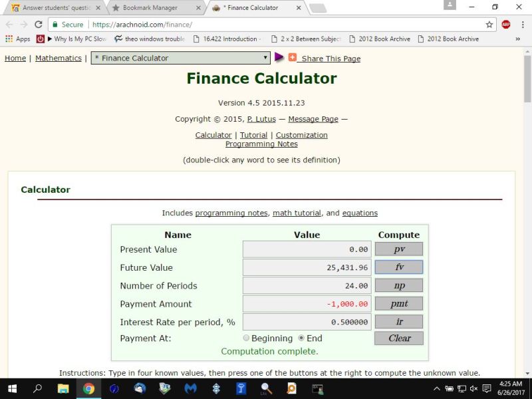532x399 pixels.
Task: Show hidden bookmarks with the double chevron
Action: [518, 39]
